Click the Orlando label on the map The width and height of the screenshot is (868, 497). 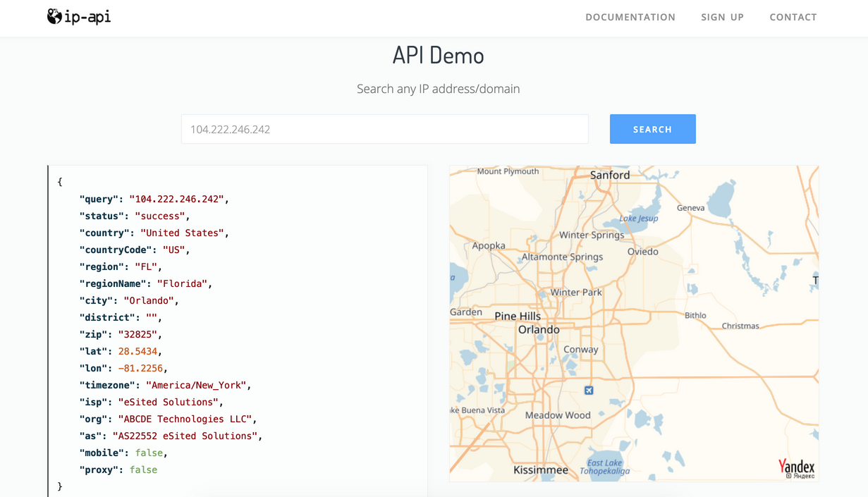click(539, 329)
